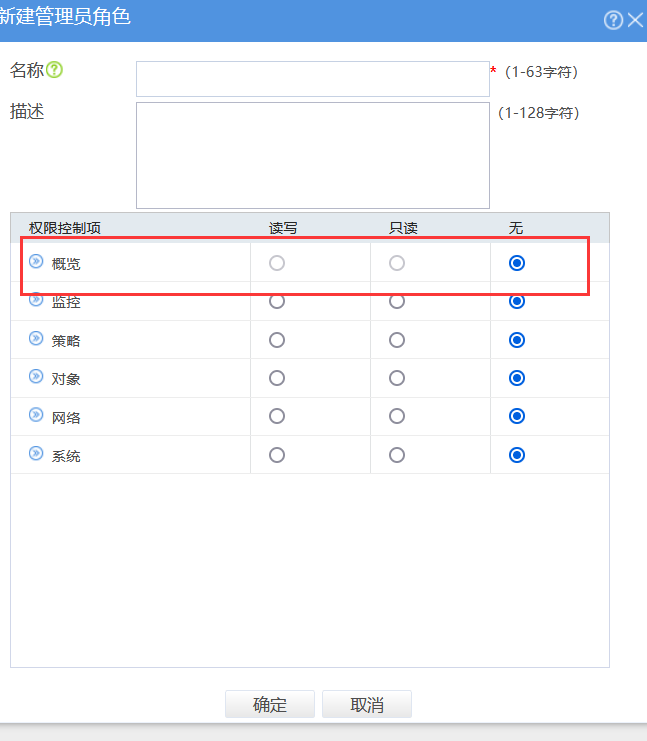Set 监控 permission to 只读

pos(397,301)
